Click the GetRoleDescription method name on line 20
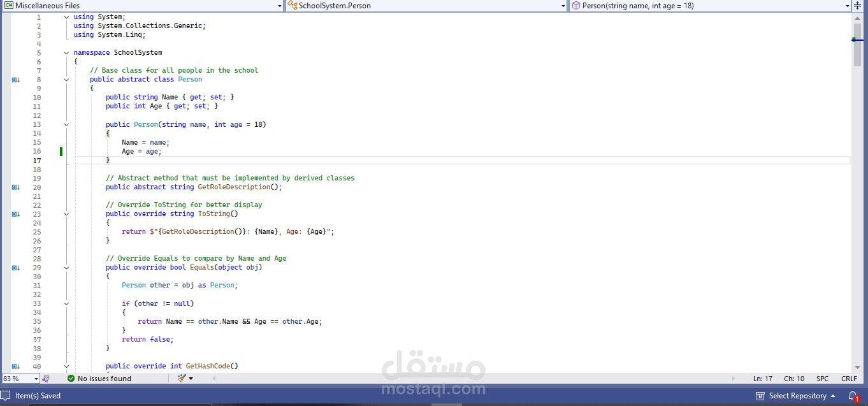The image size is (868, 406). click(x=234, y=187)
